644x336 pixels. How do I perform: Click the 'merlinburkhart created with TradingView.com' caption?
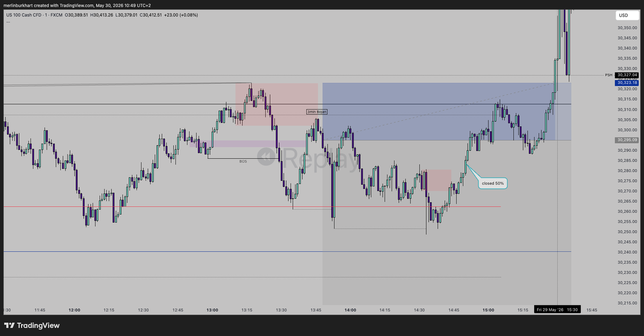pos(49,5)
